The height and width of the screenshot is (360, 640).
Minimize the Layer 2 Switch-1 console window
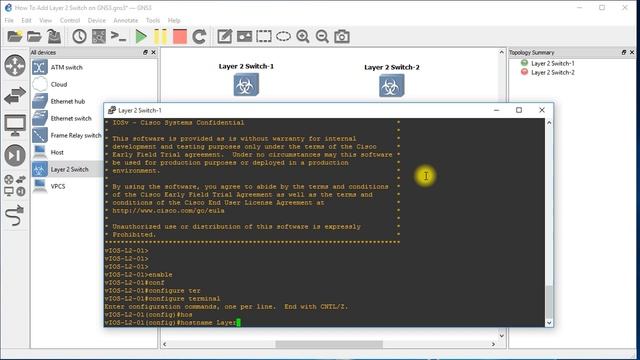pyautogui.click(x=496, y=110)
